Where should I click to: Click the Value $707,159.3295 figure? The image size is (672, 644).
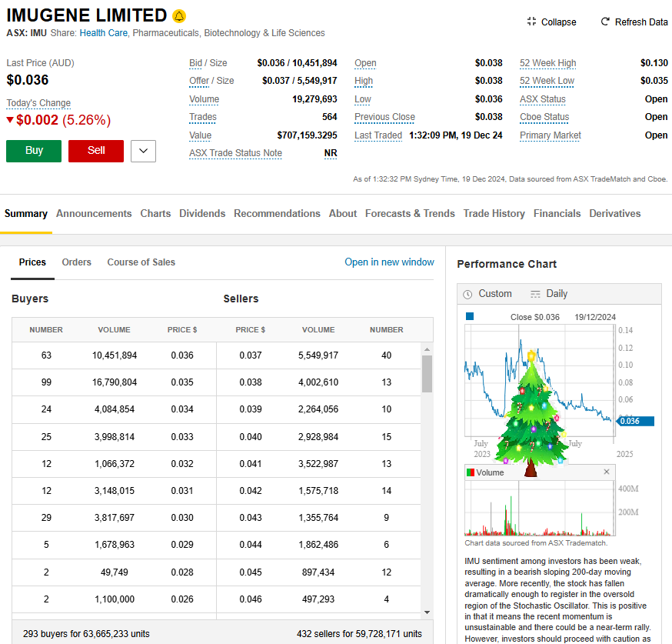[x=308, y=135]
